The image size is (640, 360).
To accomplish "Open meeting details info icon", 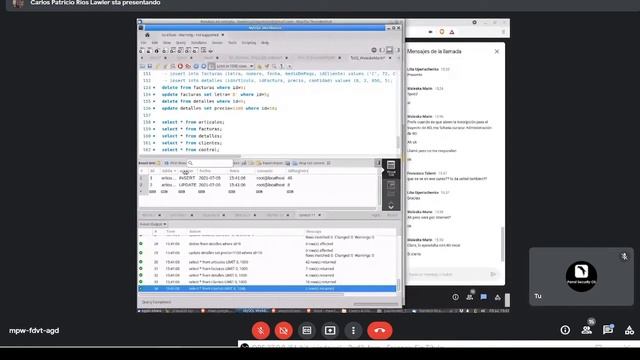I will pos(565,330).
